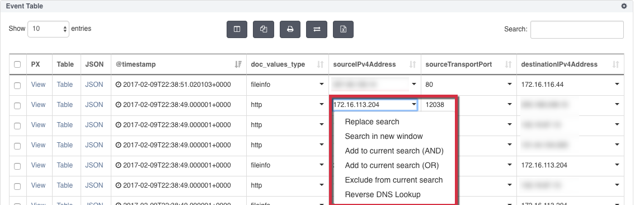This screenshot has height=205, width=644.
Task: Open Event Table settings gear
Action: pos(624,6)
